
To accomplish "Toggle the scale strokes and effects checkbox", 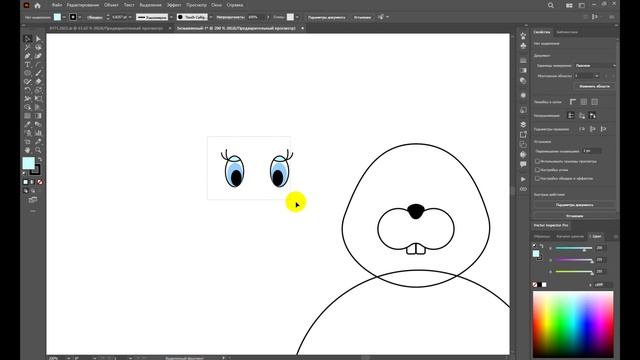I will coord(538,178).
